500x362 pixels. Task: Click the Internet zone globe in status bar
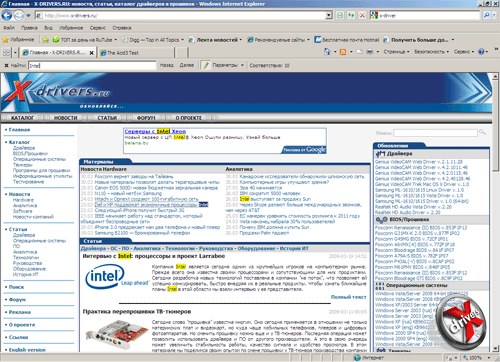(358, 358)
